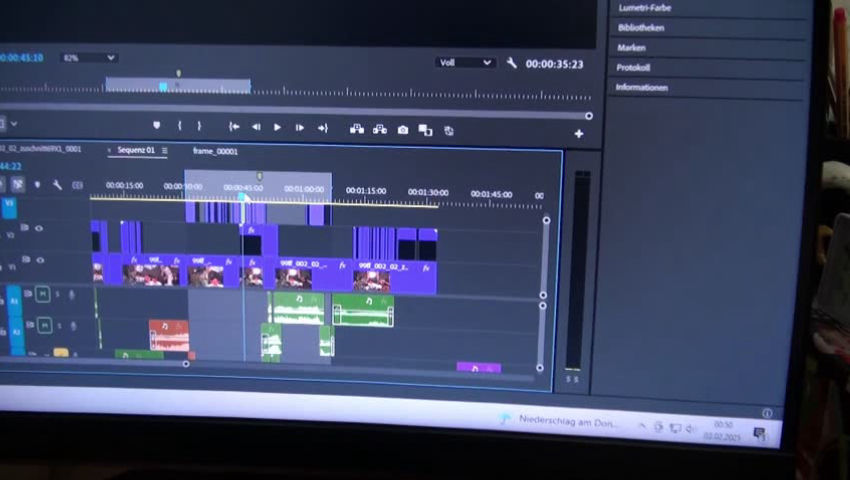The width and height of the screenshot is (850, 480).
Task: Click the 00:01:15:00 ruler mark
Action: pos(366,191)
